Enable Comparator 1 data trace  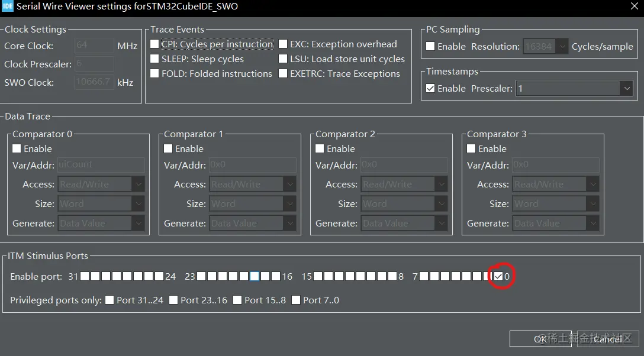coord(168,148)
